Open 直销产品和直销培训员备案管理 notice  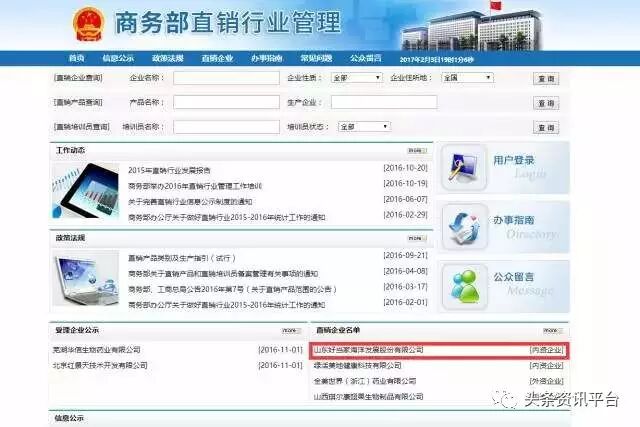tap(223, 274)
